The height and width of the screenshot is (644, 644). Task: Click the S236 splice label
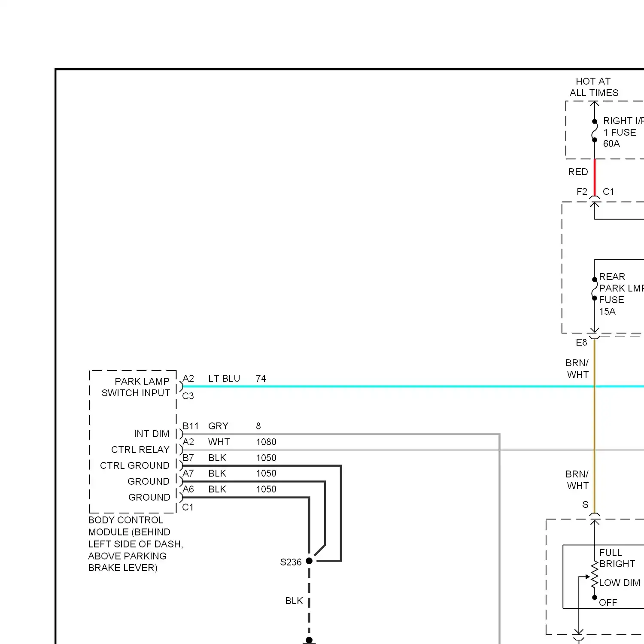(291, 562)
